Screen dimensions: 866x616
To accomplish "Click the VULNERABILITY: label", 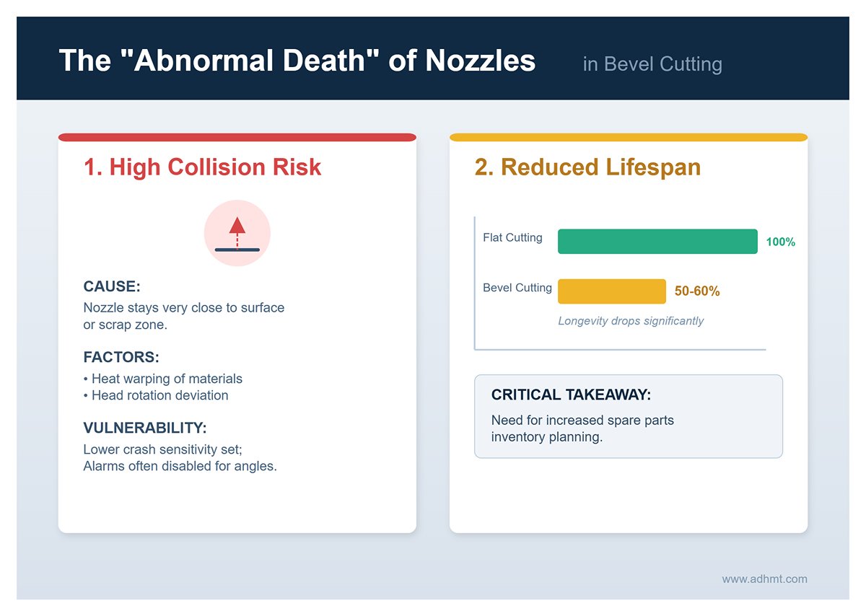I will [x=145, y=428].
